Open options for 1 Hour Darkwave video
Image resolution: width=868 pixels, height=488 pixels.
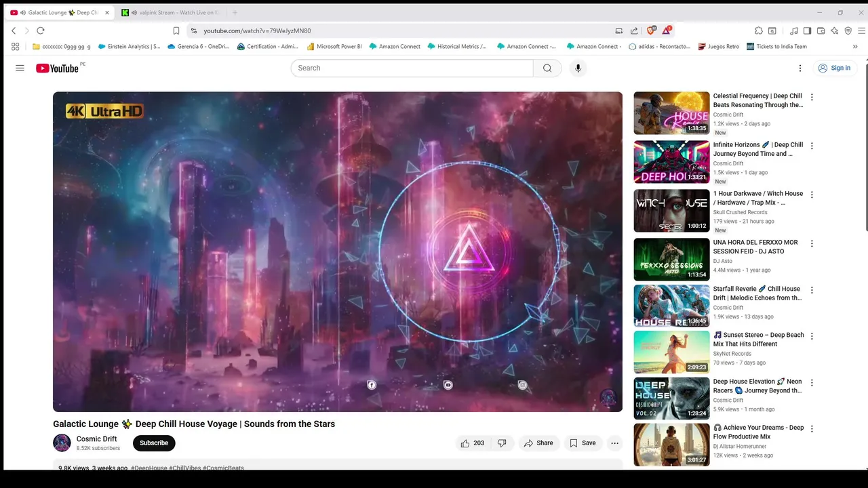click(x=812, y=195)
